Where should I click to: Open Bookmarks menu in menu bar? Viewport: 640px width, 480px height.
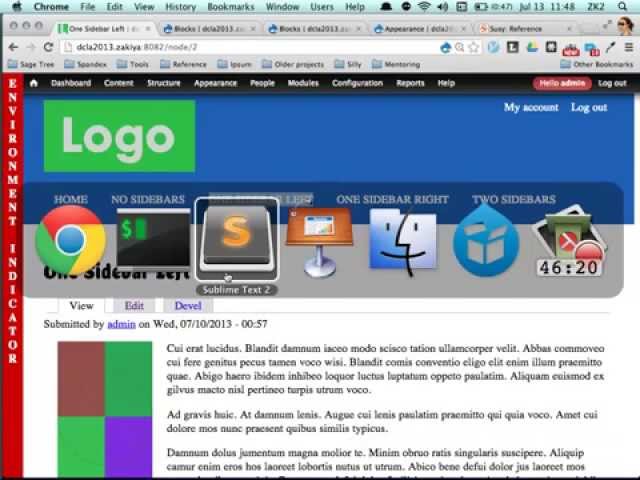tap(231, 7)
